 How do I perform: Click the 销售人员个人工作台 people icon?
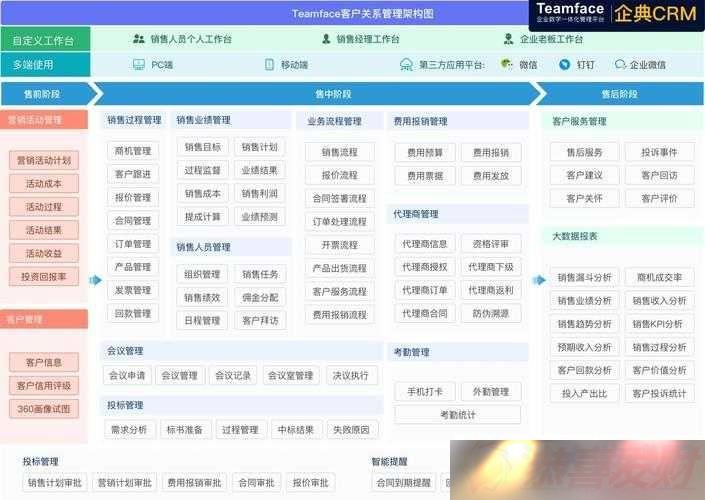(x=138, y=39)
